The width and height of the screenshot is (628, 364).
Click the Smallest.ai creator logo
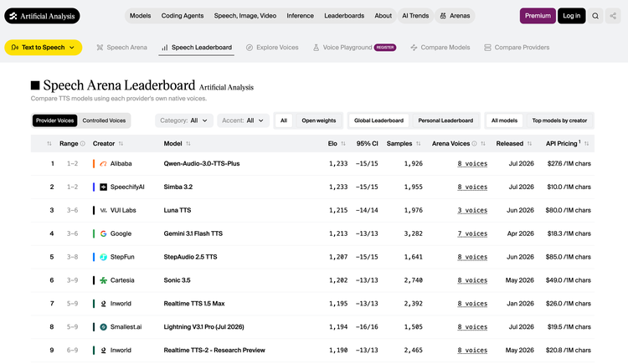pyautogui.click(x=103, y=326)
